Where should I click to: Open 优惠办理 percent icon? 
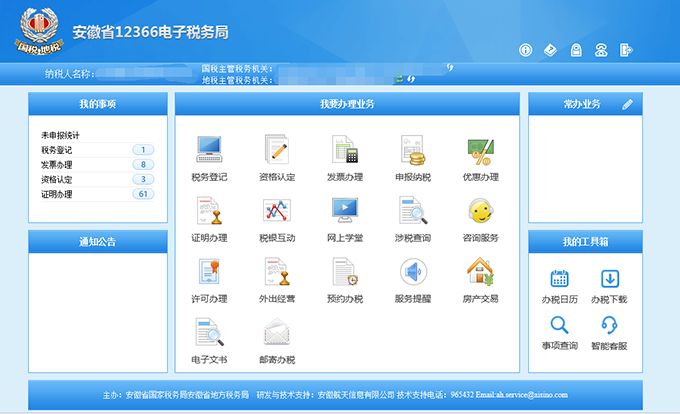(x=480, y=150)
